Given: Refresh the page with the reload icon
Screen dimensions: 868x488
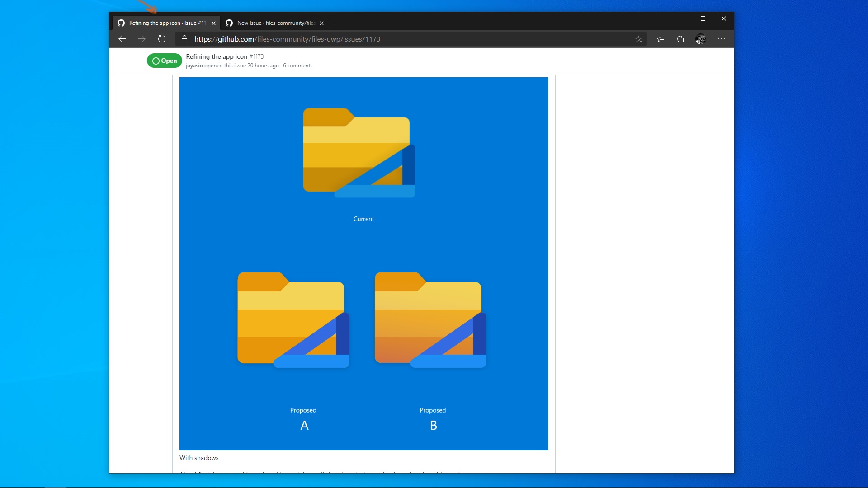Looking at the screenshot, I should (162, 39).
